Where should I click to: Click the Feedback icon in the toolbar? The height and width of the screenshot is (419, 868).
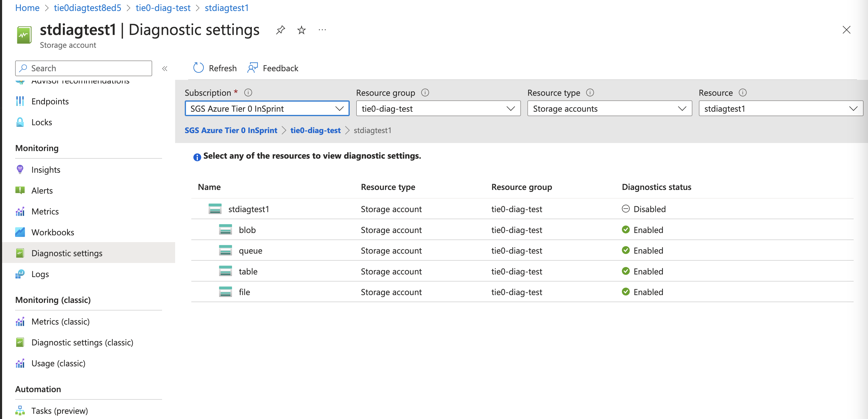tap(252, 68)
